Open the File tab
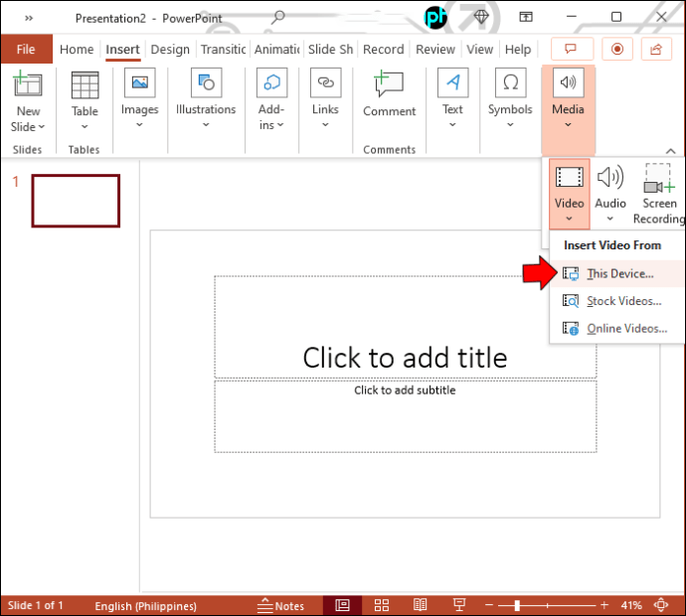This screenshot has width=686, height=616. [x=26, y=49]
